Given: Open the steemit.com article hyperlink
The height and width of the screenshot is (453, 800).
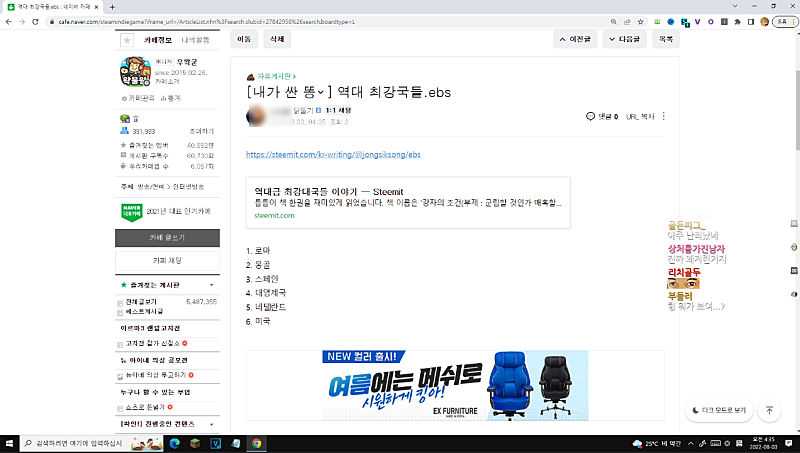Looking at the screenshot, I should coord(333,155).
